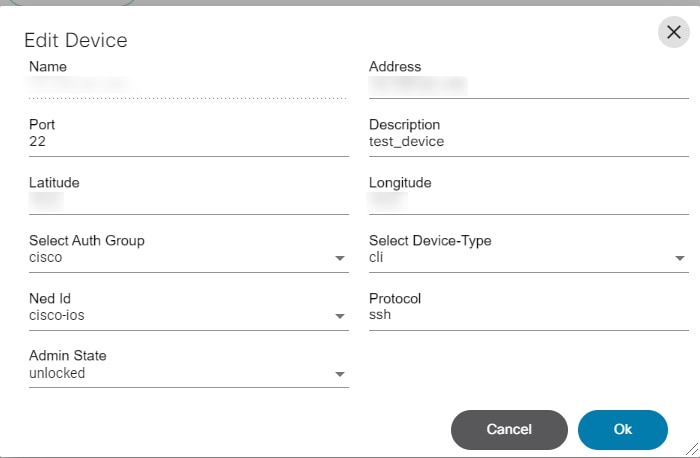
Task: Open the Select Device-Type dropdown arrow
Action: pos(680,259)
